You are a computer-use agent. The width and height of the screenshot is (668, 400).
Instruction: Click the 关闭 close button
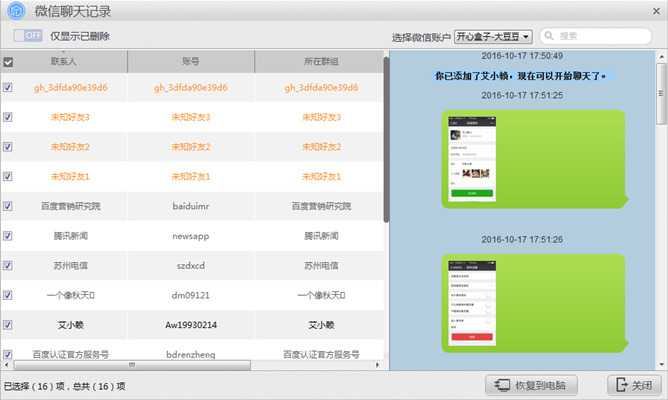[634, 386]
